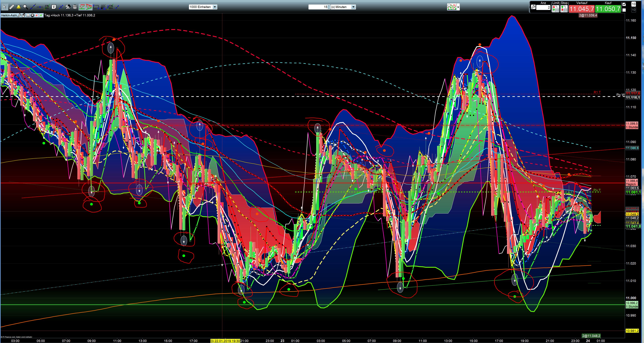Select the text annotation T tool
The width and height of the screenshot is (644, 343).
coord(54,7)
